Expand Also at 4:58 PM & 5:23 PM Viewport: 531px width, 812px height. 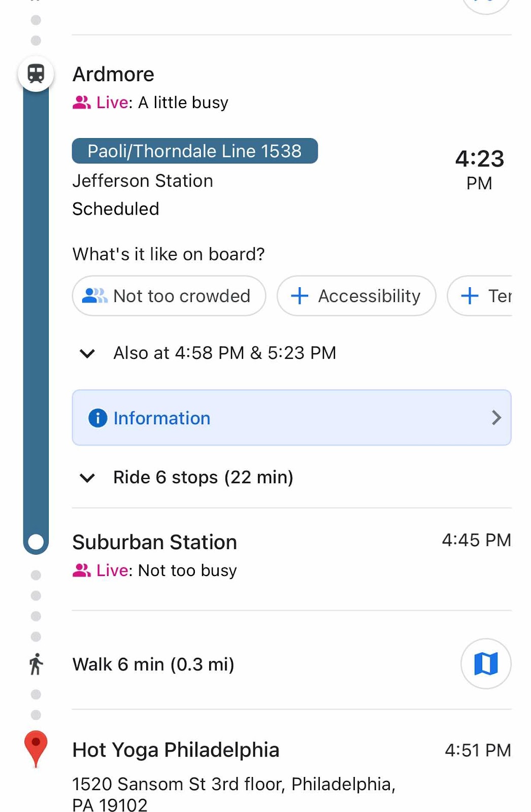point(208,353)
